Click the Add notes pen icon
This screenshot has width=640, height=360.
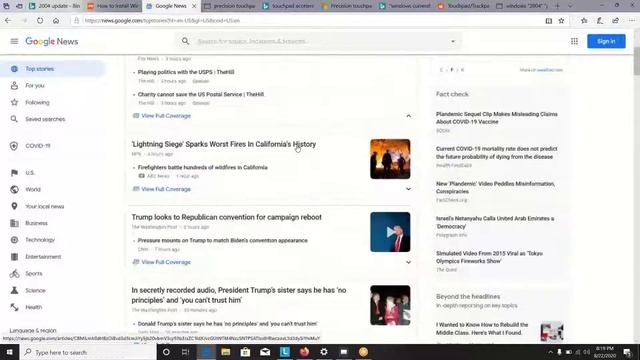point(600,20)
